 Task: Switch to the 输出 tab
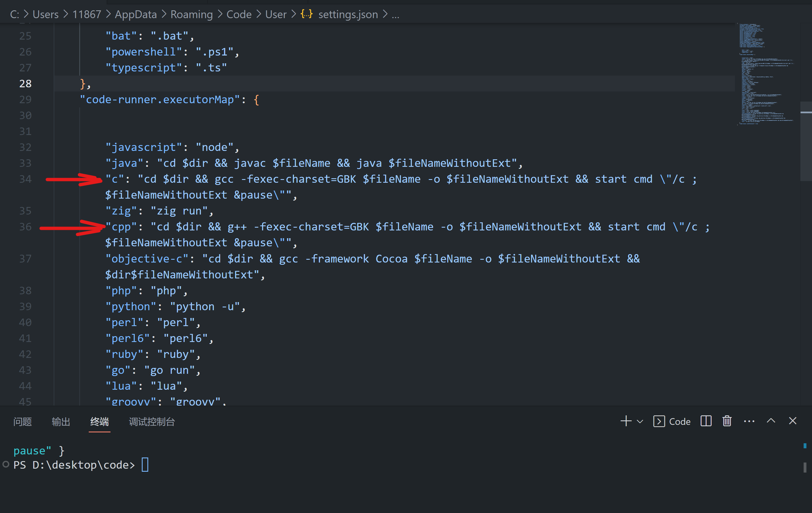(61, 422)
